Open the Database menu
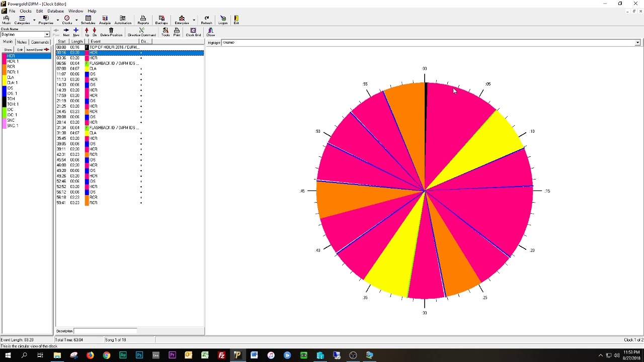Screen dimensions: 644x362 pyautogui.click(x=55, y=11)
